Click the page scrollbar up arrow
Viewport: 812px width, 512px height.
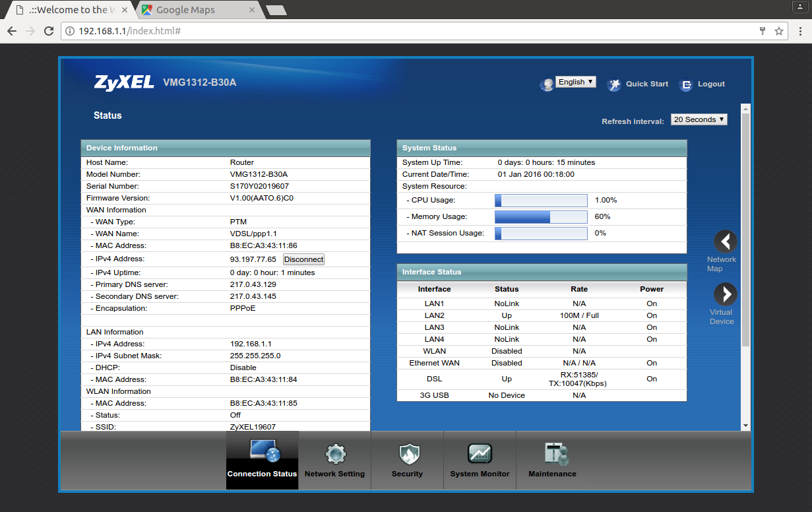tap(746, 108)
